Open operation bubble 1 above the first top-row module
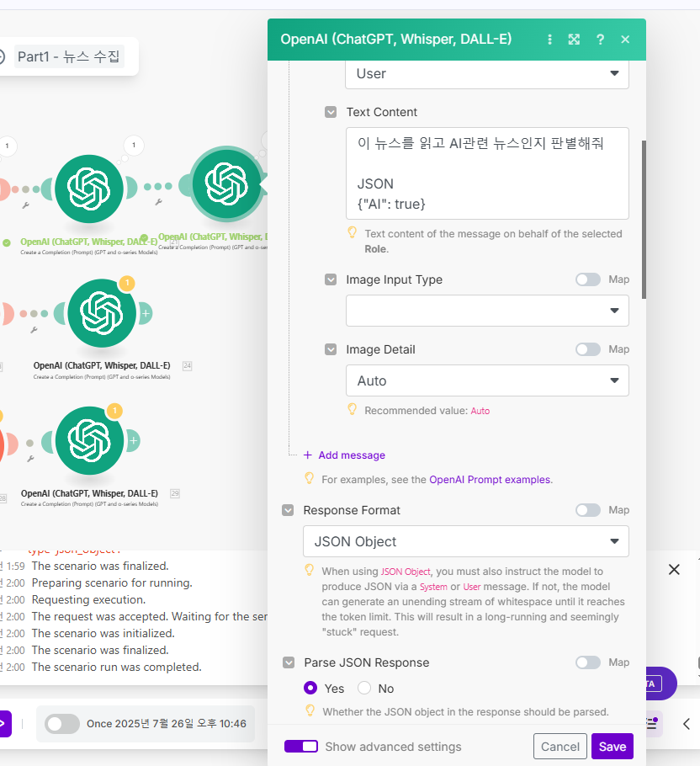 (134, 145)
